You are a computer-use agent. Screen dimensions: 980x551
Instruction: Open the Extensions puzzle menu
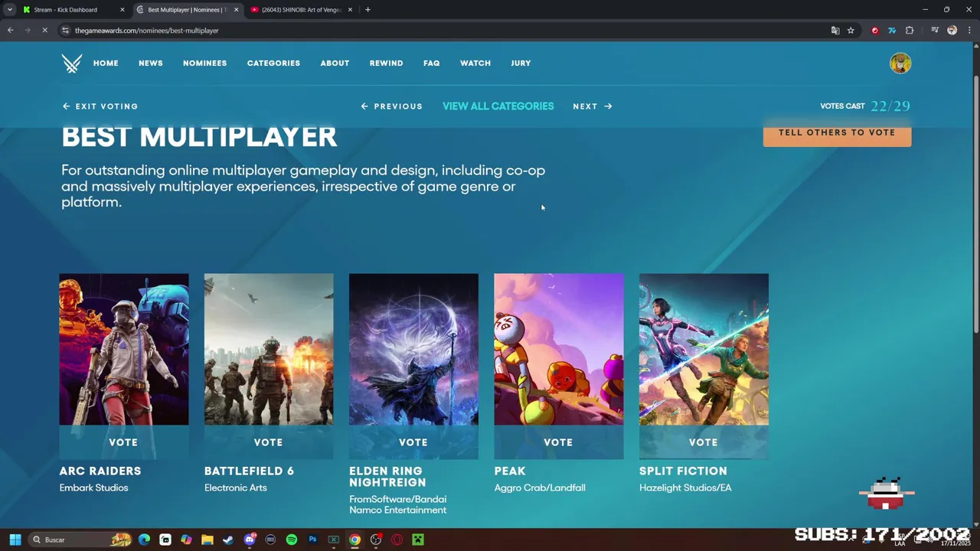tap(910, 31)
